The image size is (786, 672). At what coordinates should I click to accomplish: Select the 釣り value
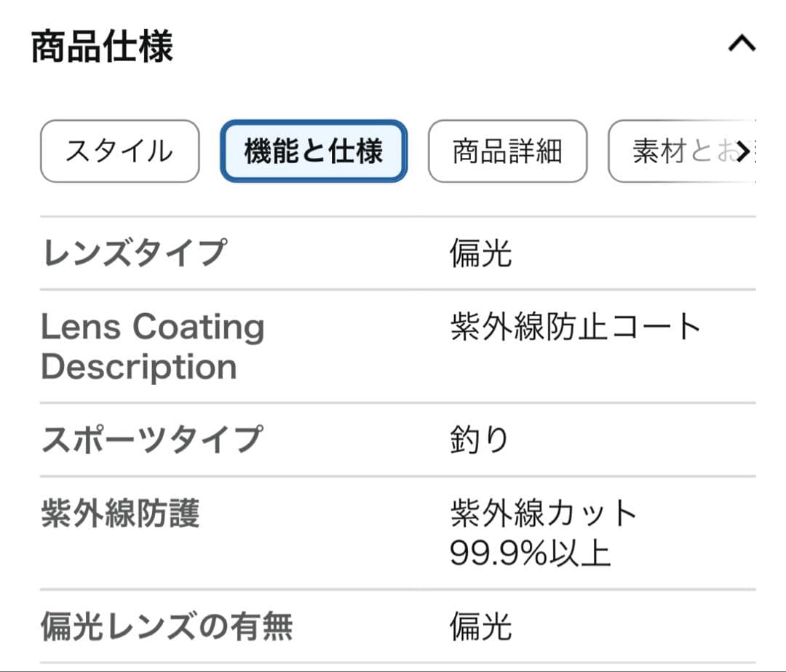tap(479, 440)
